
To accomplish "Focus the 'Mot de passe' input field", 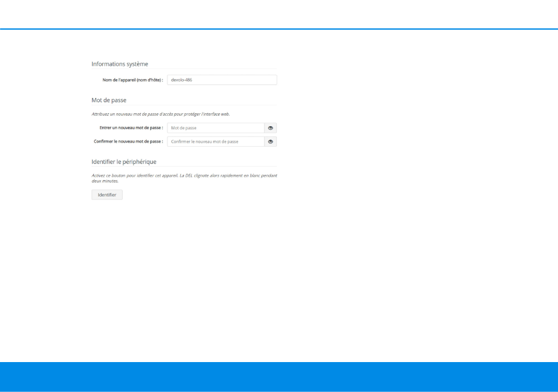I will 215,127.
